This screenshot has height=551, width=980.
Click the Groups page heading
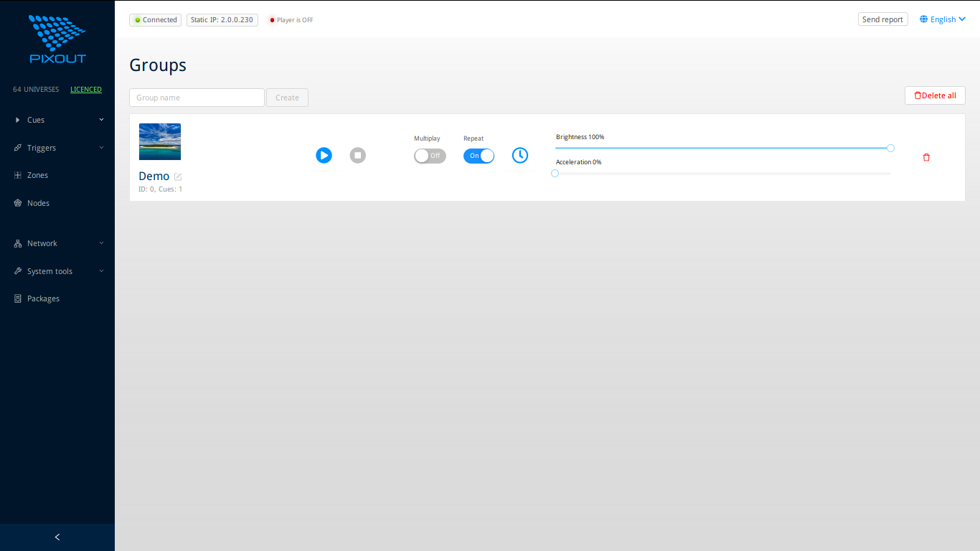[158, 65]
